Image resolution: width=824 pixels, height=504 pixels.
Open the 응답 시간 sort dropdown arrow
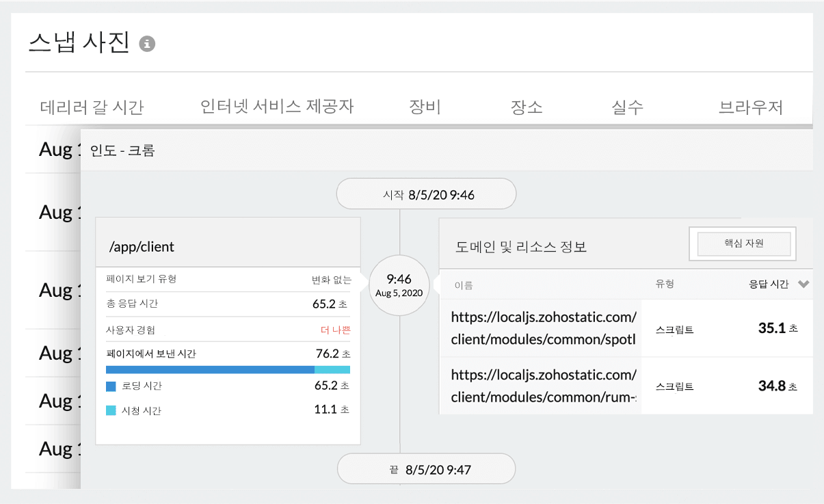804,284
